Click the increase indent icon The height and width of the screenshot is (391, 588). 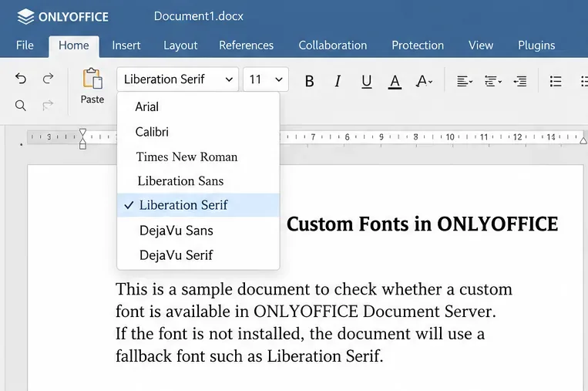coord(520,81)
